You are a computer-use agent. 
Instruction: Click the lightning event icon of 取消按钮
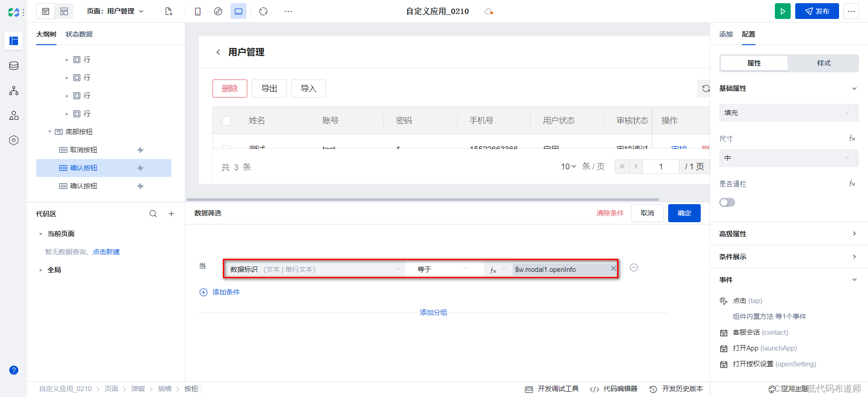141,150
